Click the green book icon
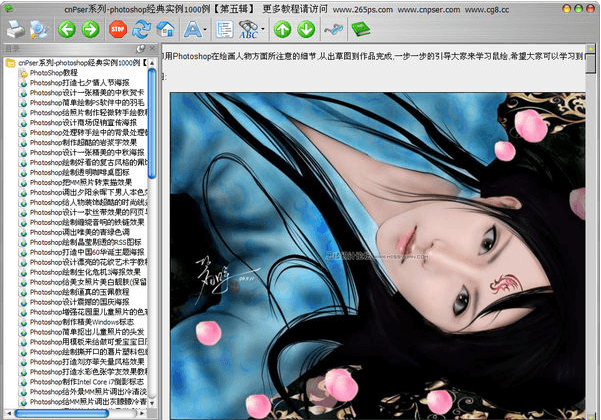 [361, 30]
